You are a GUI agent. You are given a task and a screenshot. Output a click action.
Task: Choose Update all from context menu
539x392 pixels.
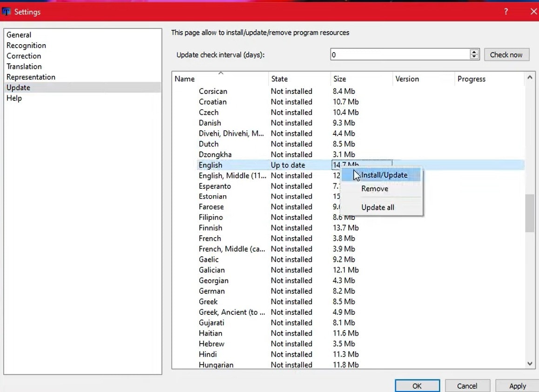[x=382, y=207]
